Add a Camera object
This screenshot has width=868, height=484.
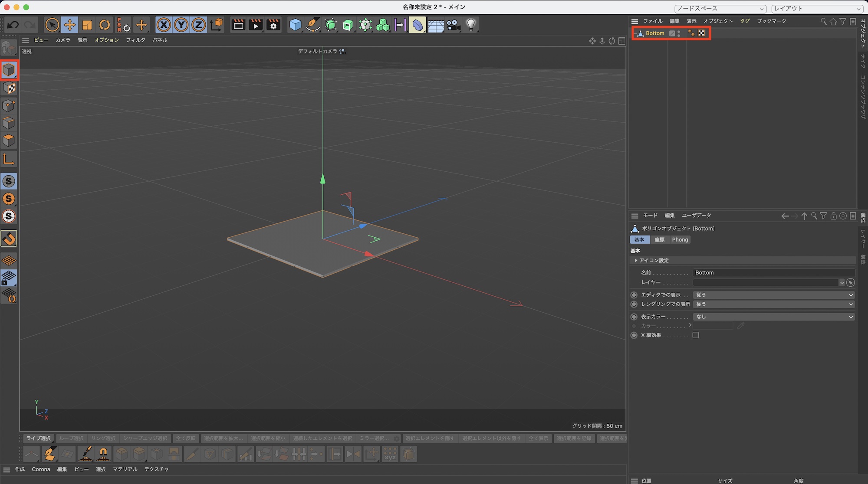pos(454,25)
